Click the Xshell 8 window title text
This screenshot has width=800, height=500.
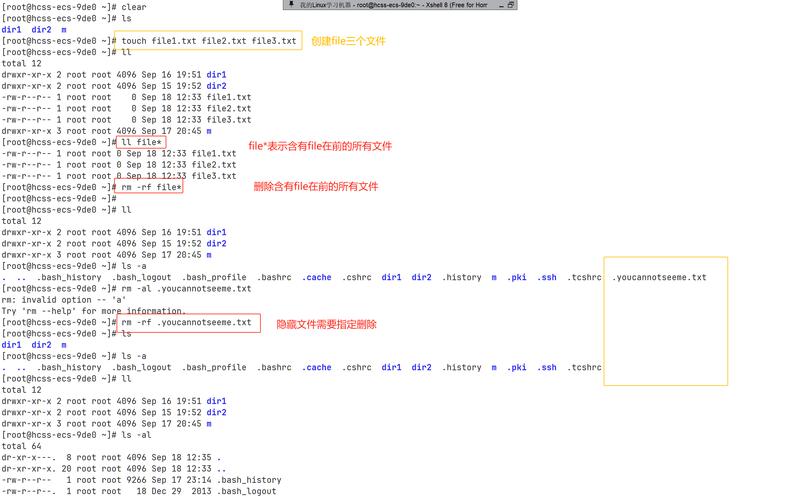pos(393,5)
